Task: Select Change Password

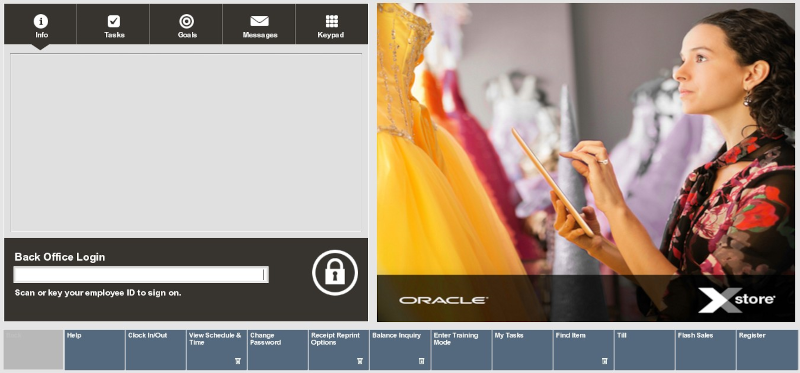Action: (x=278, y=350)
